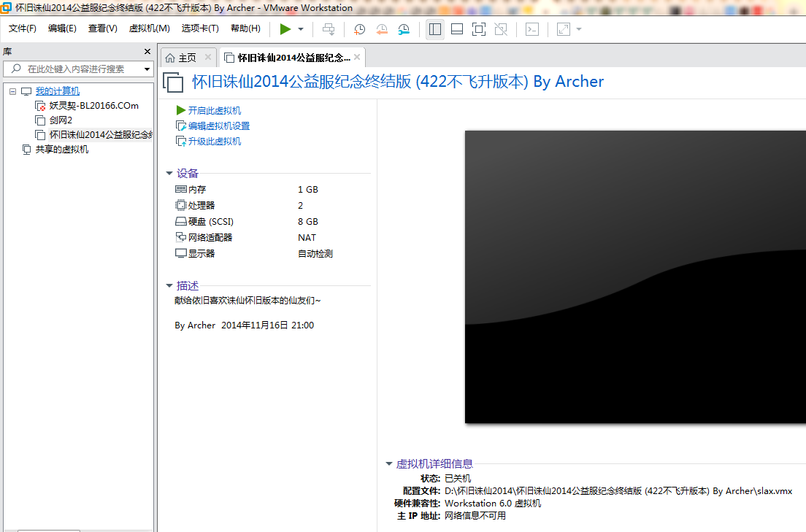Select 怀旧诛仙2014公益服纪念 in the library tree
This screenshot has height=532, width=806.
point(101,135)
